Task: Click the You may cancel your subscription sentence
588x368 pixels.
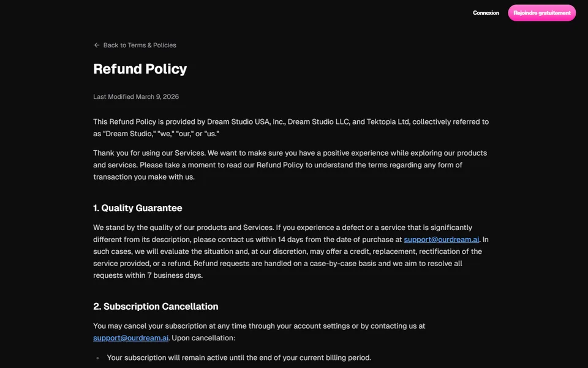Action: [259, 326]
